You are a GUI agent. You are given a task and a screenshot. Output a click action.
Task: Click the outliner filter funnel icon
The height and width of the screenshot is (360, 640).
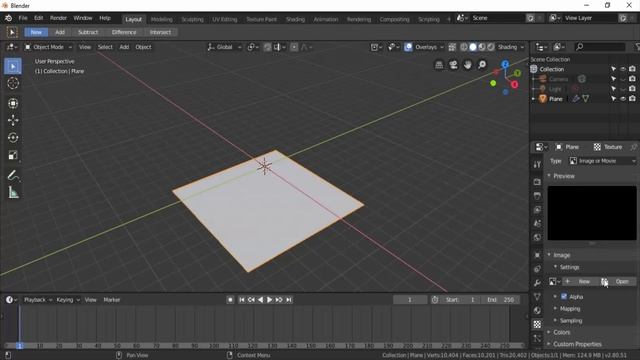(637, 47)
